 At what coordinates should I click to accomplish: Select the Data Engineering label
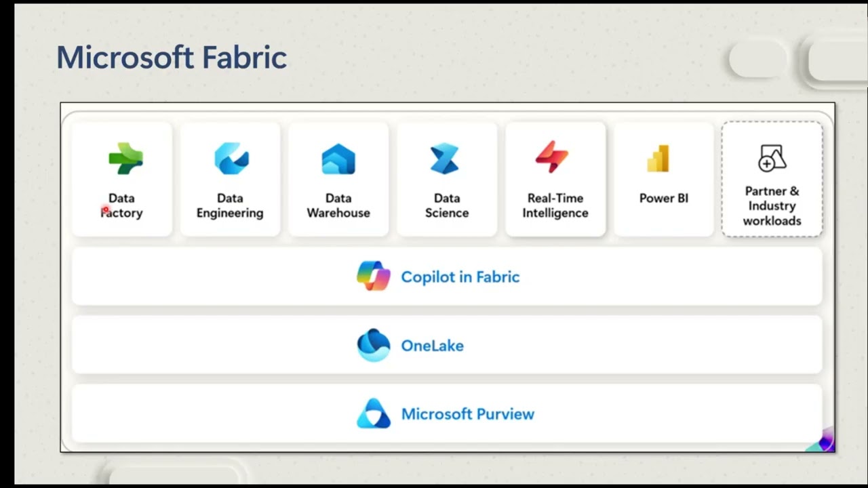click(x=230, y=205)
